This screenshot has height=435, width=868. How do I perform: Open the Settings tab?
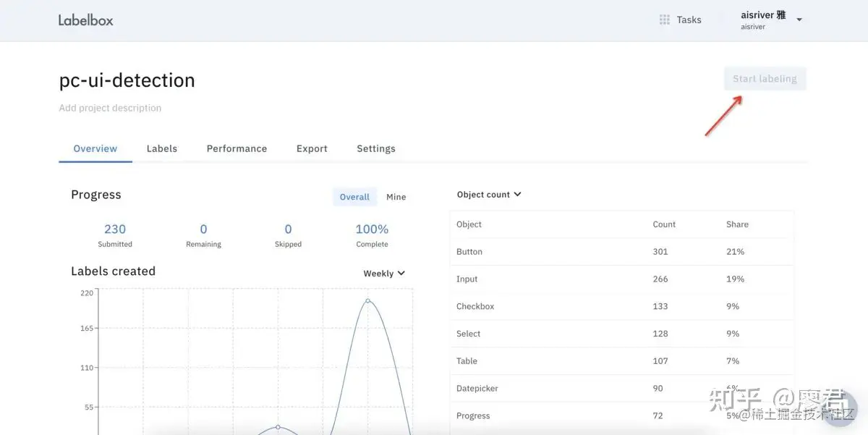376,148
